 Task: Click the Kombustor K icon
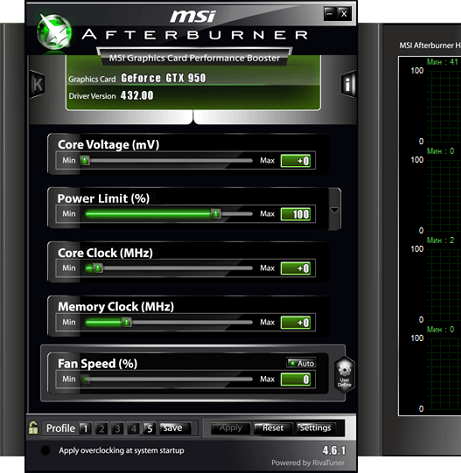click(37, 84)
